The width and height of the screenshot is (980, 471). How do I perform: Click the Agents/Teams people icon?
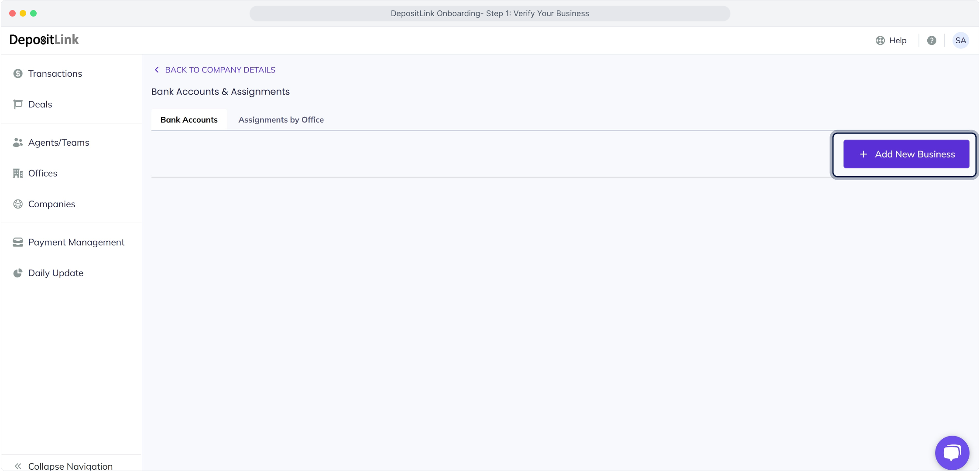pos(18,143)
